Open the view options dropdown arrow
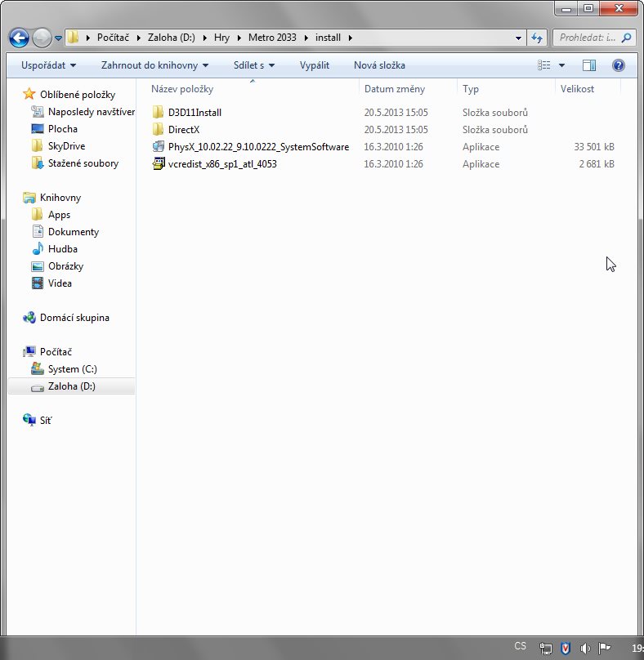The image size is (644, 660). click(x=562, y=65)
